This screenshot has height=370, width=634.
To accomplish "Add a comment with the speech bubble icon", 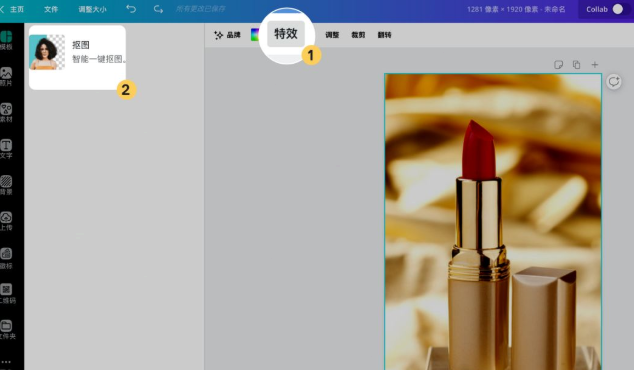I will coord(614,82).
